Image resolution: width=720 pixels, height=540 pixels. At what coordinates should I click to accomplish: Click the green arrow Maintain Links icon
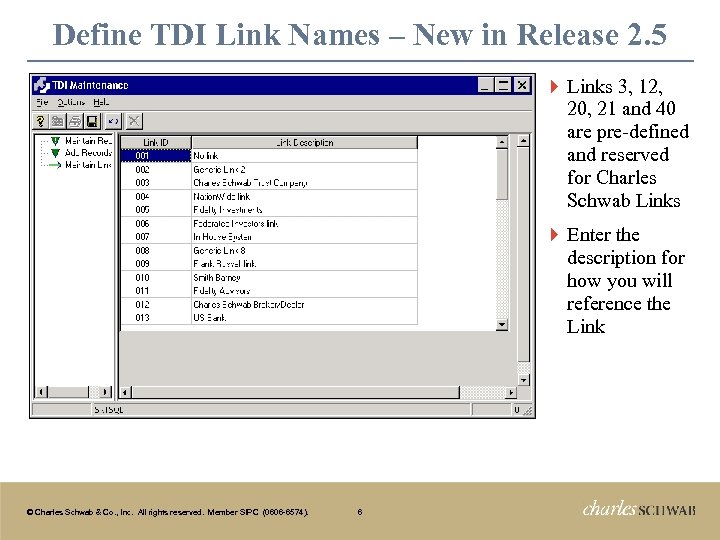pyautogui.click(x=55, y=165)
